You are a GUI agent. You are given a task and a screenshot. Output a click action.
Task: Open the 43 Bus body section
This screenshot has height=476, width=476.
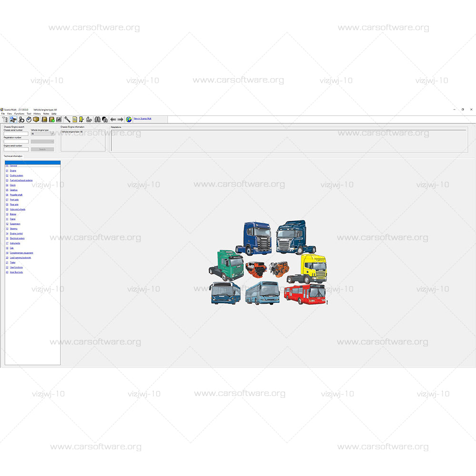(x=15, y=272)
